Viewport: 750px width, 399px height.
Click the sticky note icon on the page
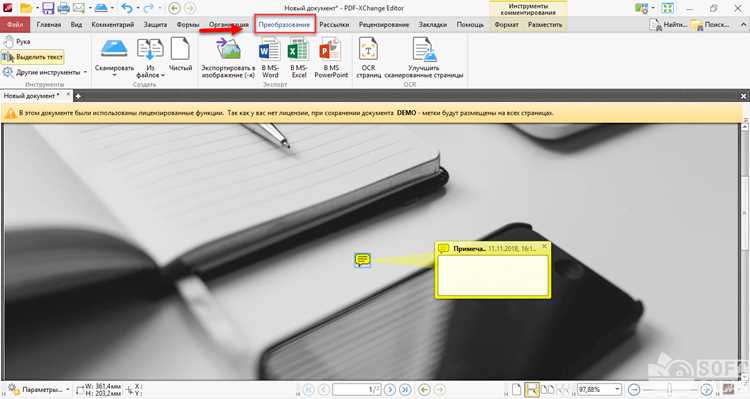click(363, 260)
